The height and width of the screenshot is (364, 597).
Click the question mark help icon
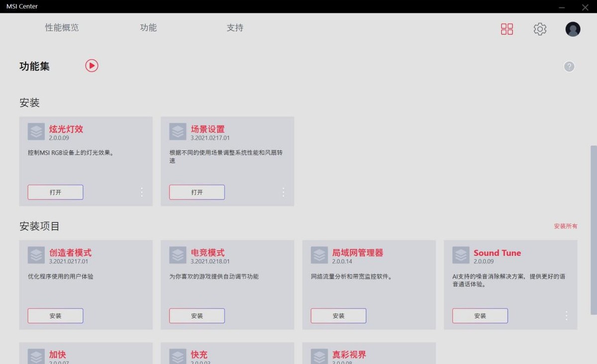[569, 67]
